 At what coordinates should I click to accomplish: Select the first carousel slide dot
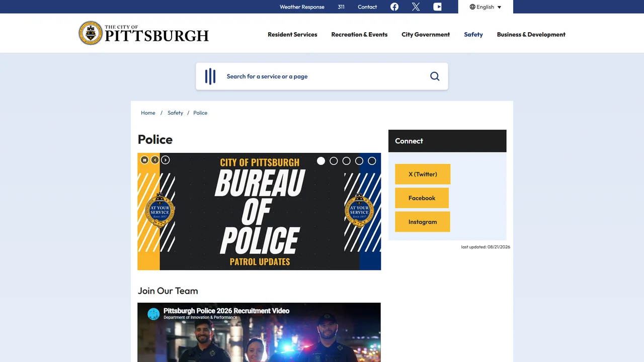point(321,161)
